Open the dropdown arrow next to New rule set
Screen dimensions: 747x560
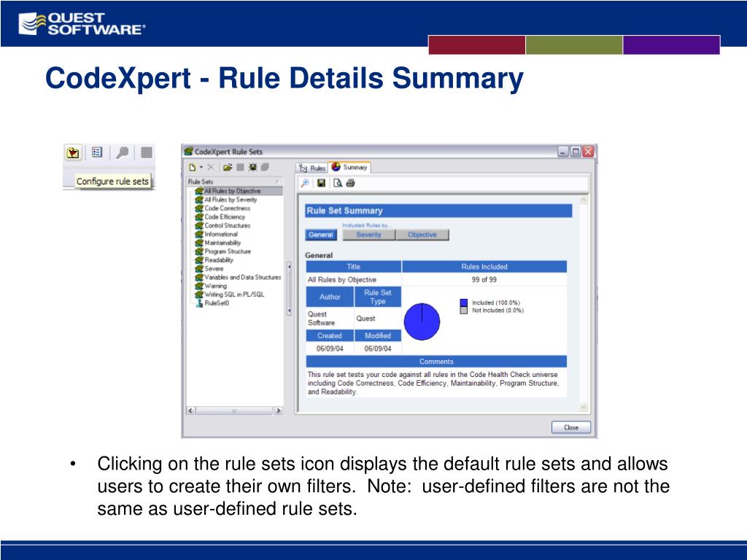click(x=201, y=167)
